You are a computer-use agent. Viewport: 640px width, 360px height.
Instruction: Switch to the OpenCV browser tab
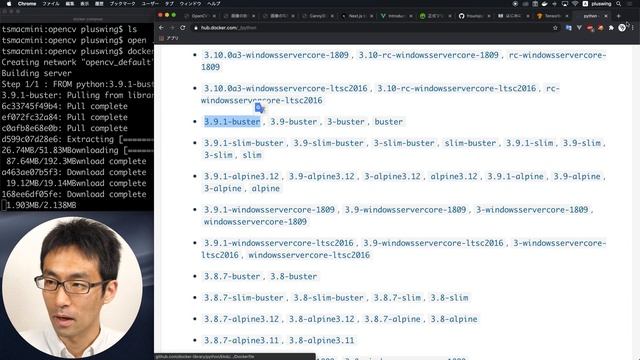click(x=200, y=16)
